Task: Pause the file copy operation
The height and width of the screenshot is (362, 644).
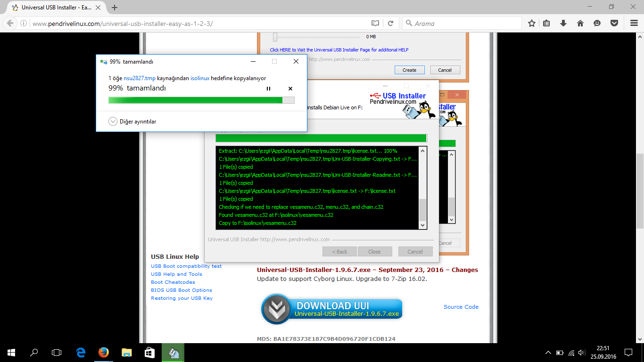Action: (x=268, y=89)
